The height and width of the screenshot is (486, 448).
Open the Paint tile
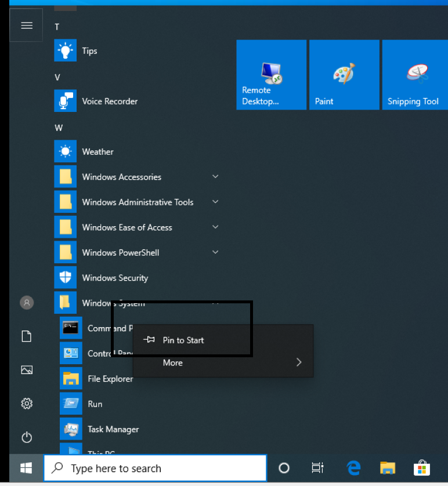point(344,75)
